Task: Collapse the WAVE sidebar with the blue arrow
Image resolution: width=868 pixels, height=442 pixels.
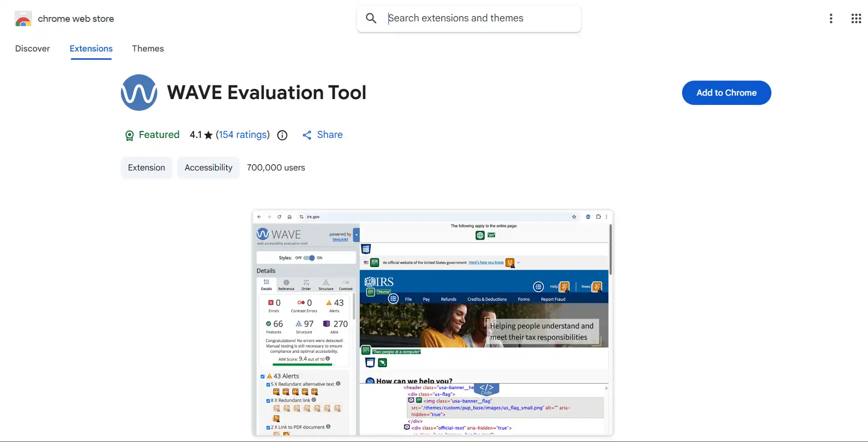Action: pos(356,235)
